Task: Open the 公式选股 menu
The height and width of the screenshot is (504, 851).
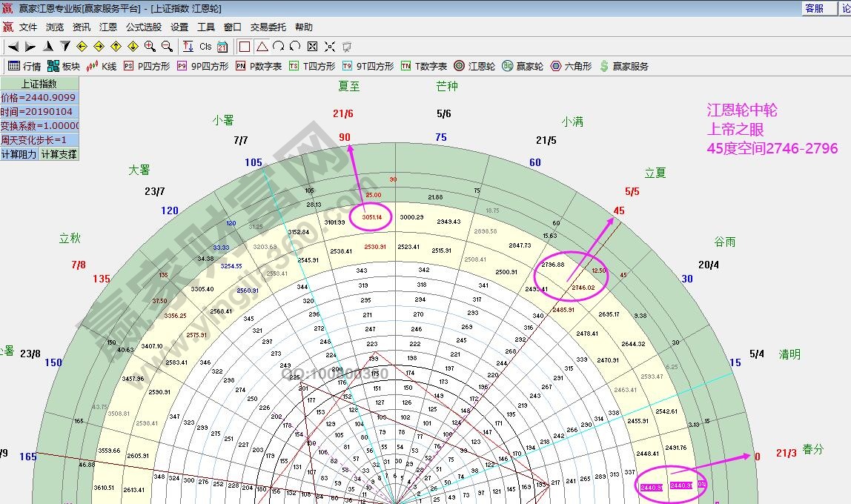Action: [x=143, y=27]
